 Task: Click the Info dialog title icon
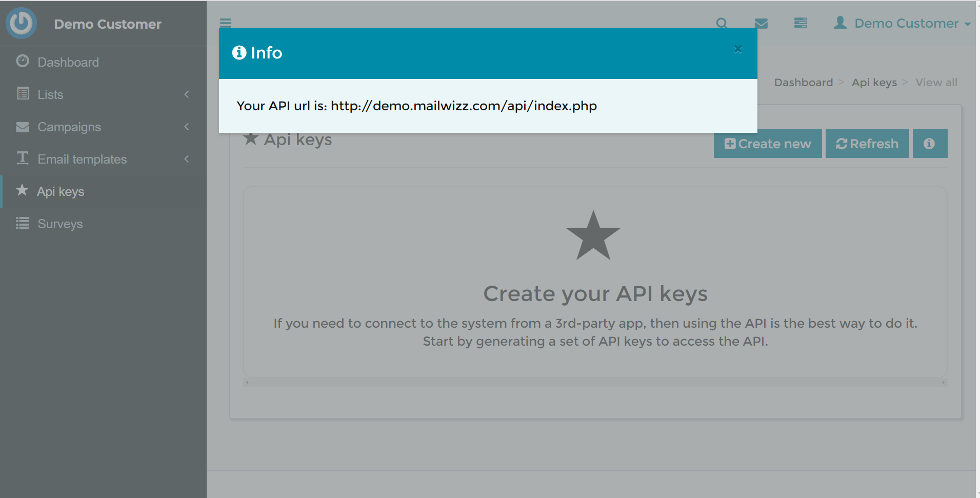point(239,52)
